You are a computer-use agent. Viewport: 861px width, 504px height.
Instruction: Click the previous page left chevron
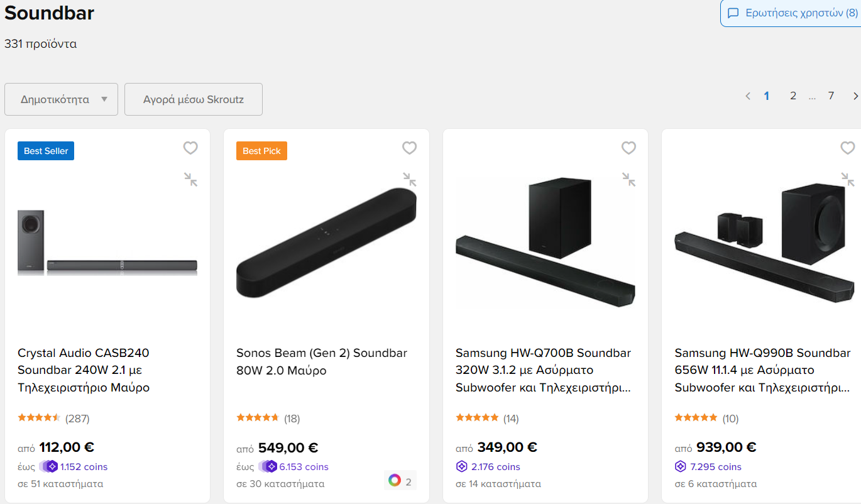[x=748, y=96]
